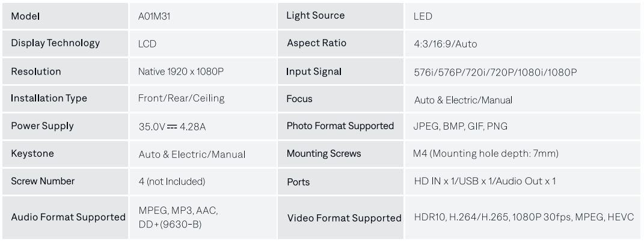Viewport: 644px width, 242px height.
Task: Click the Keystone label cell
Action: [x=32, y=154]
